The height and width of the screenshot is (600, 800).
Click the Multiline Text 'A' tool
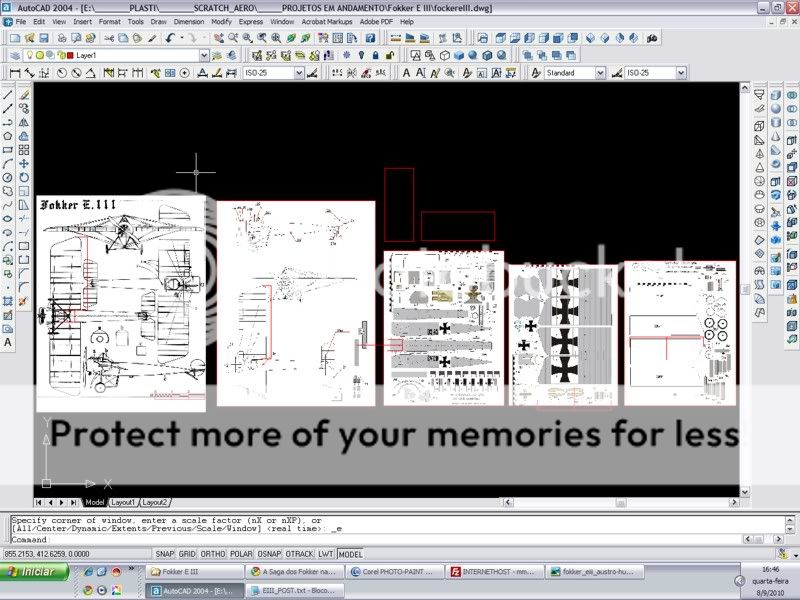point(8,342)
